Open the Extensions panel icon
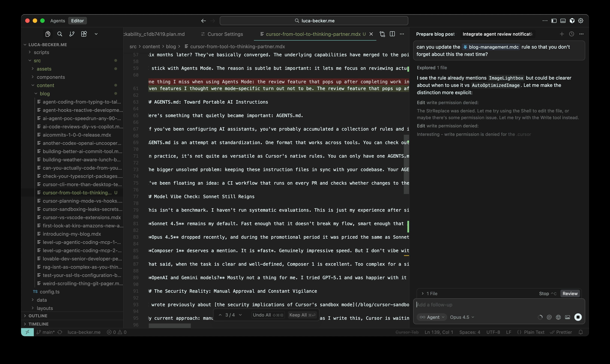The image size is (610, 364). tap(84, 34)
